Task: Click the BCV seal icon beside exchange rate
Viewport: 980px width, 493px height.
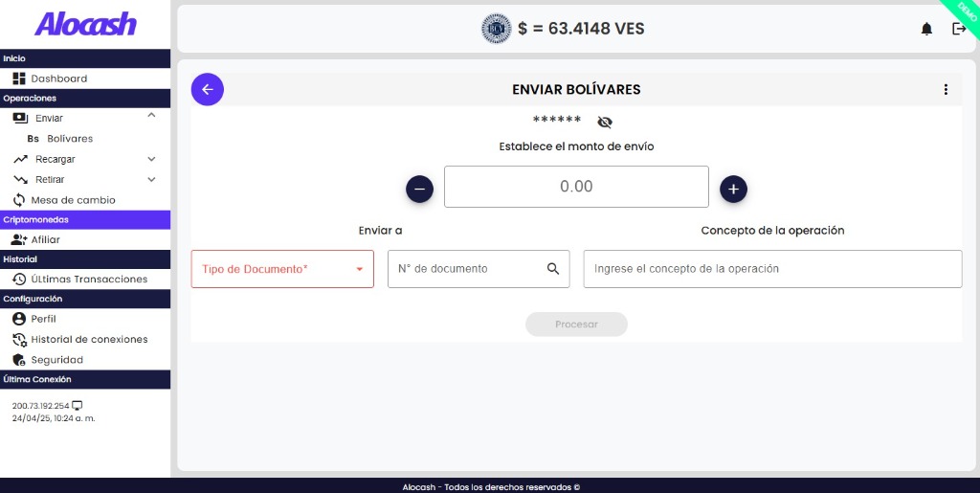Action: 497,29
